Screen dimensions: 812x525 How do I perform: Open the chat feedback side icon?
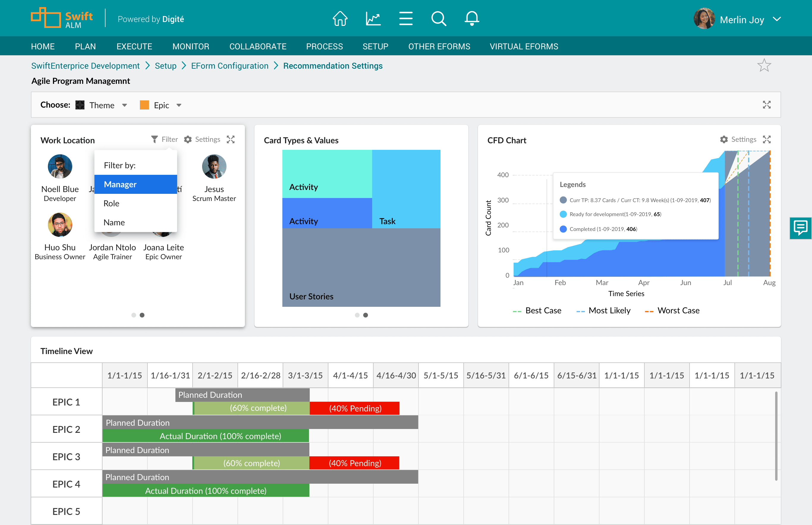[x=800, y=228]
